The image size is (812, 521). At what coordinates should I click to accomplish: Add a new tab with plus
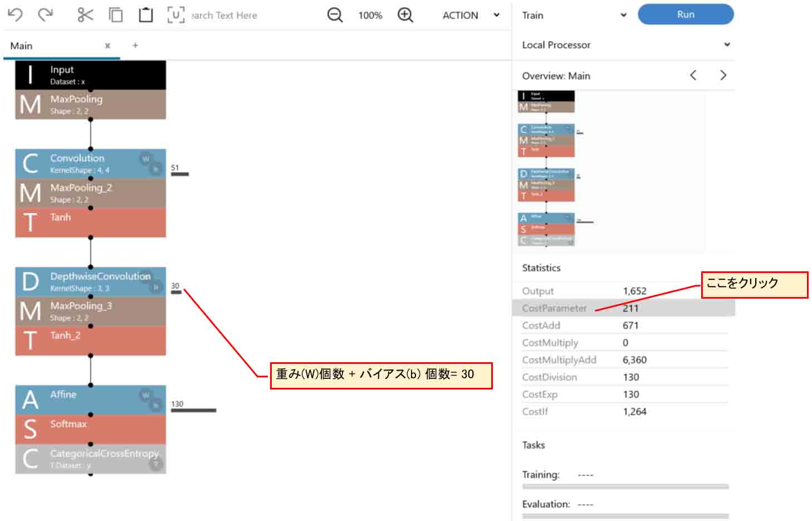[135, 46]
